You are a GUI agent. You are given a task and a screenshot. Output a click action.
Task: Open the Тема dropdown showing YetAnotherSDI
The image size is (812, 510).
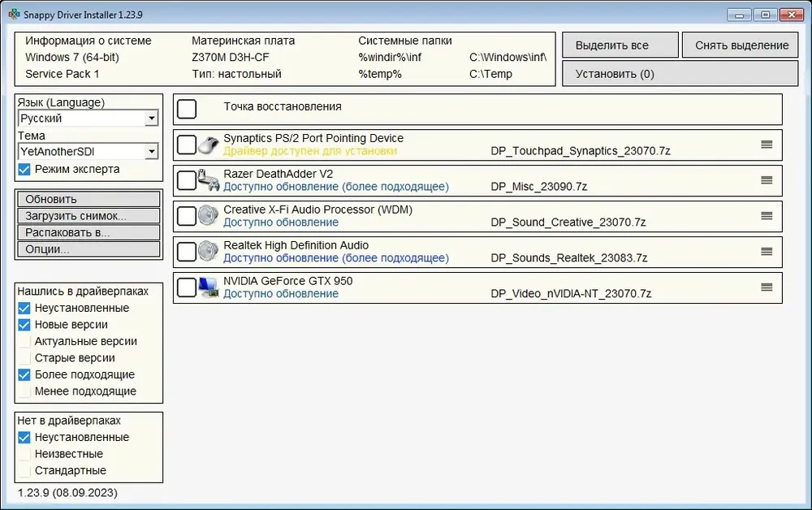(88, 151)
